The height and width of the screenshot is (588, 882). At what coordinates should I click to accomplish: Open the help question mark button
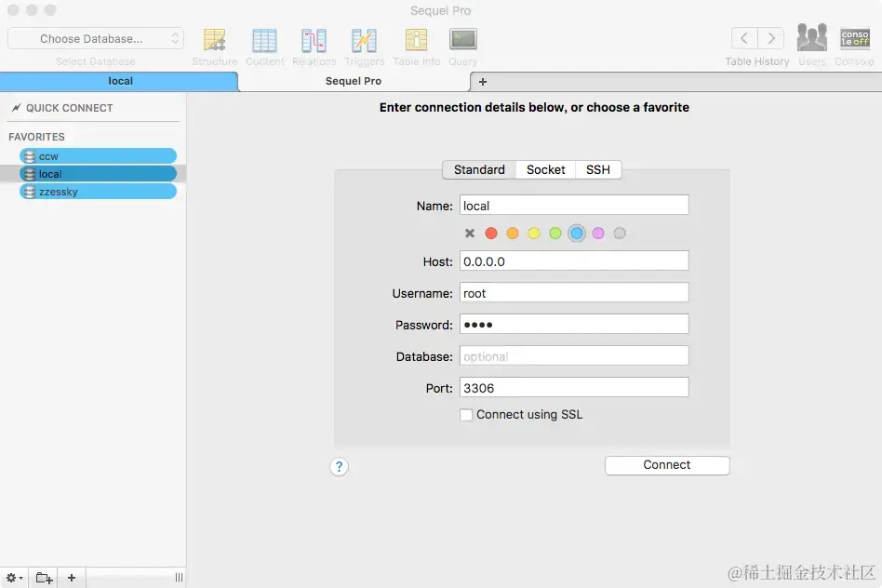pyautogui.click(x=339, y=466)
